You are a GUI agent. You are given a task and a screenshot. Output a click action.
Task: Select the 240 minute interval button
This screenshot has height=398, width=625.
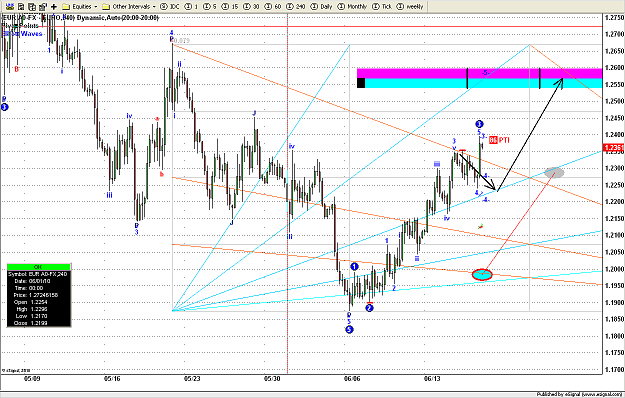(x=296, y=6)
